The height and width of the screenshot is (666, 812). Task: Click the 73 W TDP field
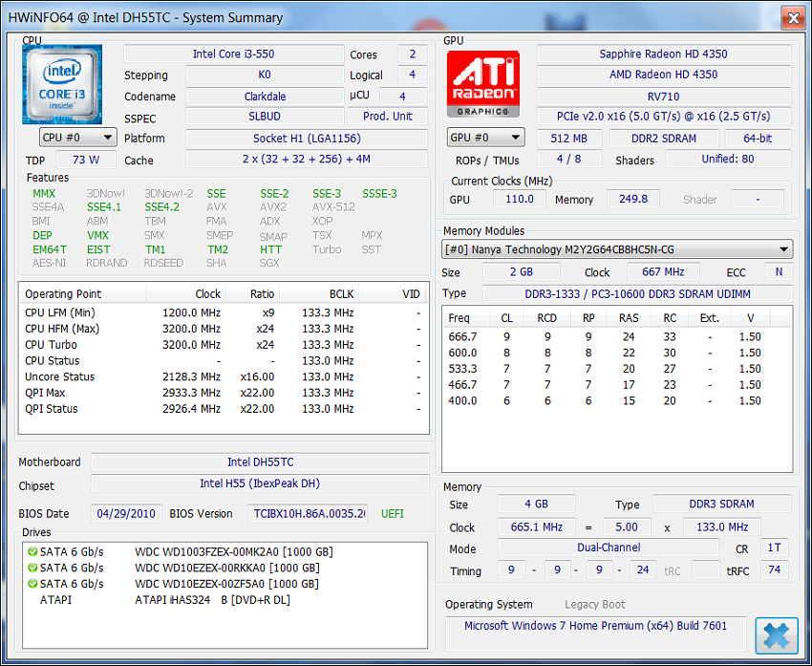point(86,160)
